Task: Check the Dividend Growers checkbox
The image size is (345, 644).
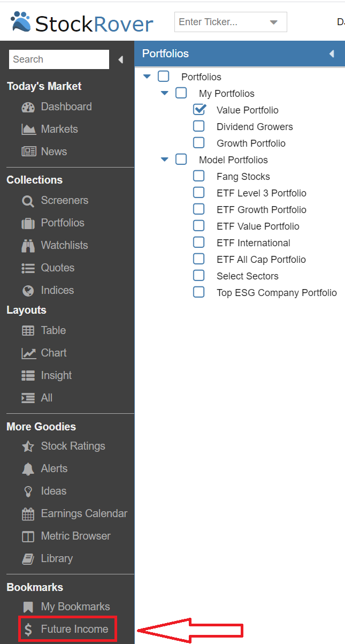Action: coord(199,126)
